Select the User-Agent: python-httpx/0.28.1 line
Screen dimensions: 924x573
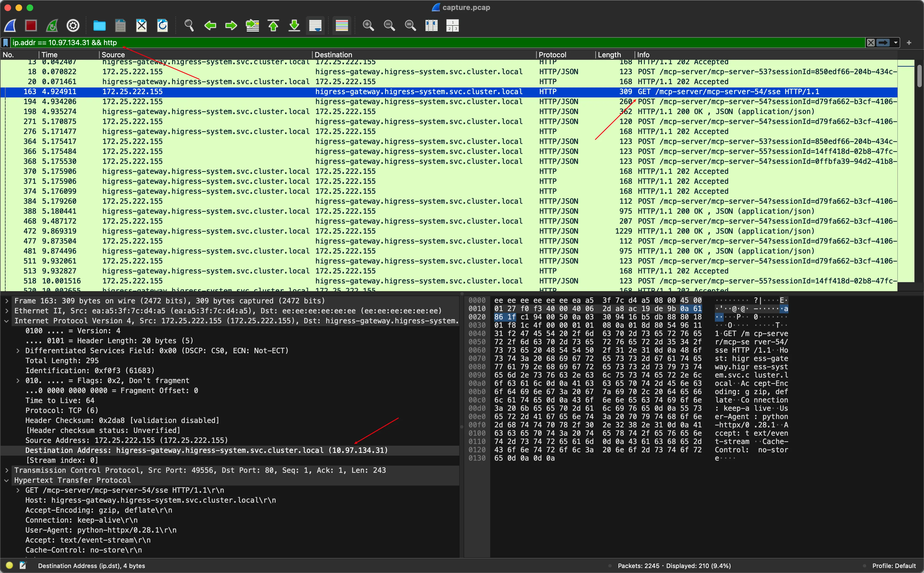101,530
